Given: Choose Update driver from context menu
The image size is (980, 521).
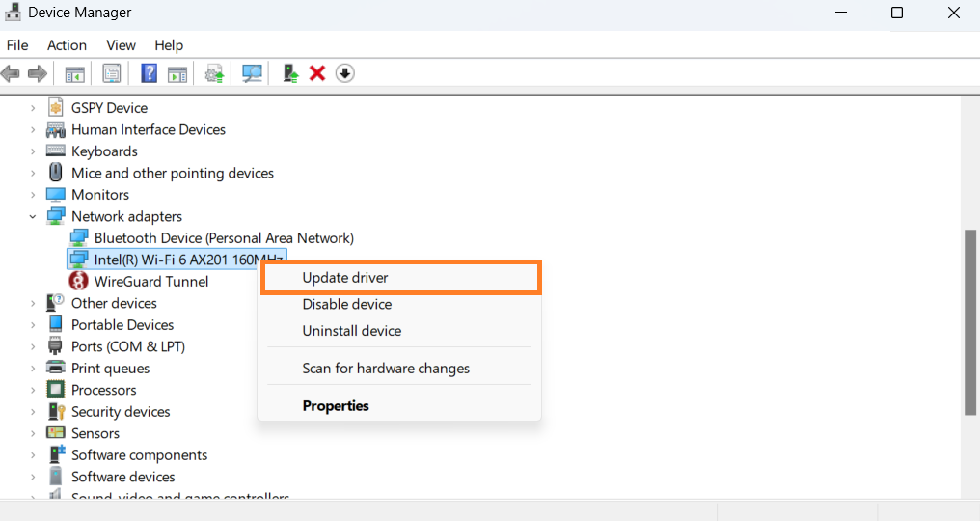Looking at the screenshot, I should coord(400,278).
